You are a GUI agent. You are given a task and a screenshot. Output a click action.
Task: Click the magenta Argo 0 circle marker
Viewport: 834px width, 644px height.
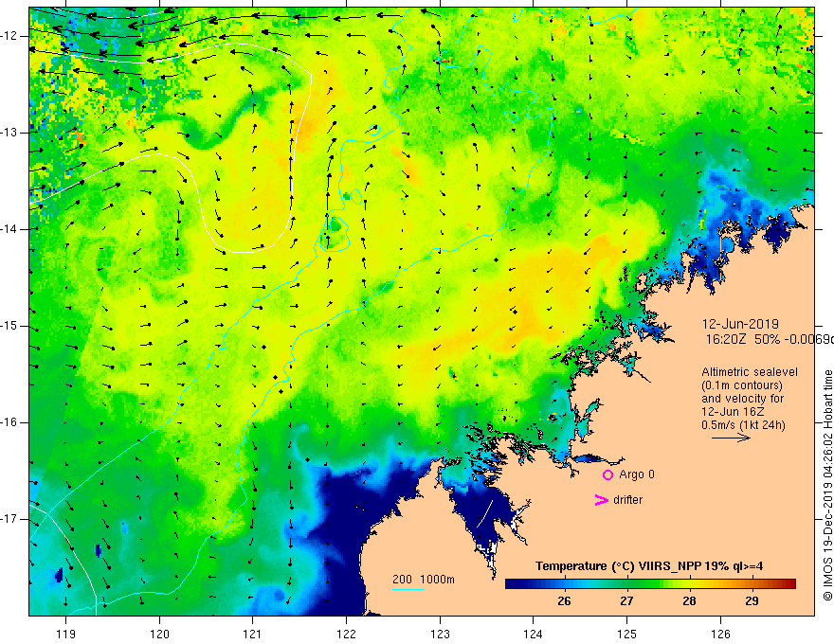607,474
